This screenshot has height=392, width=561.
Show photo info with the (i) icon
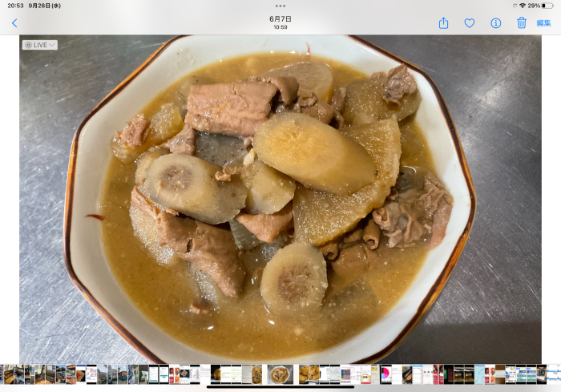pyautogui.click(x=495, y=23)
